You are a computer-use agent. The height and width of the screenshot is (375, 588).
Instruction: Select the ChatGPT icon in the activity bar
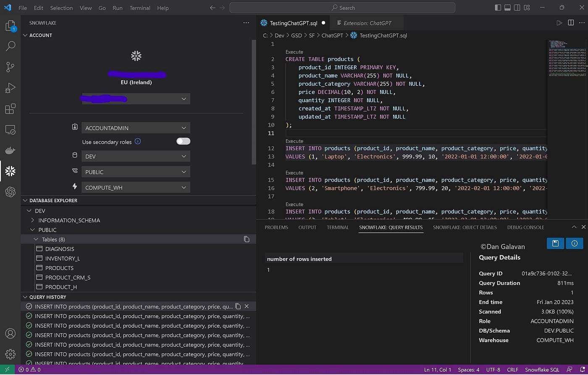tap(10, 192)
